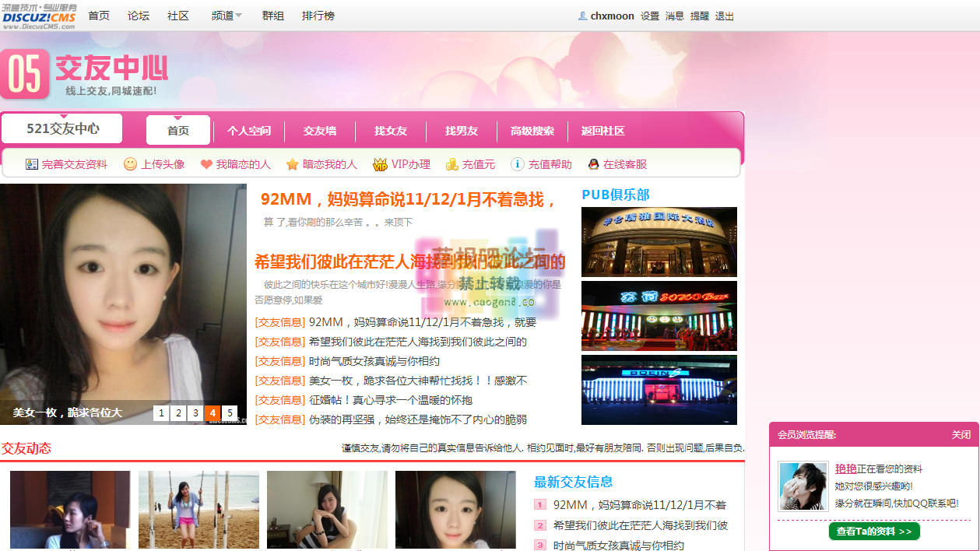Open the 群组 menu item
Image resolution: width=980 pixels, height=551 pixels.
point(272,16)
